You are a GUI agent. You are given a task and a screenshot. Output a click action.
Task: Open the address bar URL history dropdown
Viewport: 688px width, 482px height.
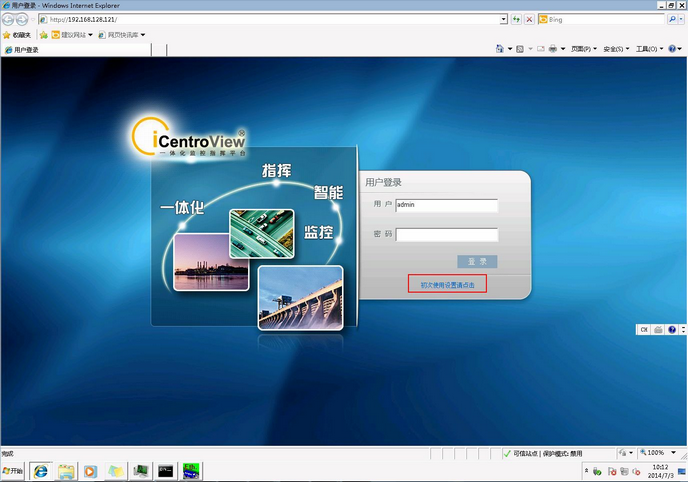[504, 19]
